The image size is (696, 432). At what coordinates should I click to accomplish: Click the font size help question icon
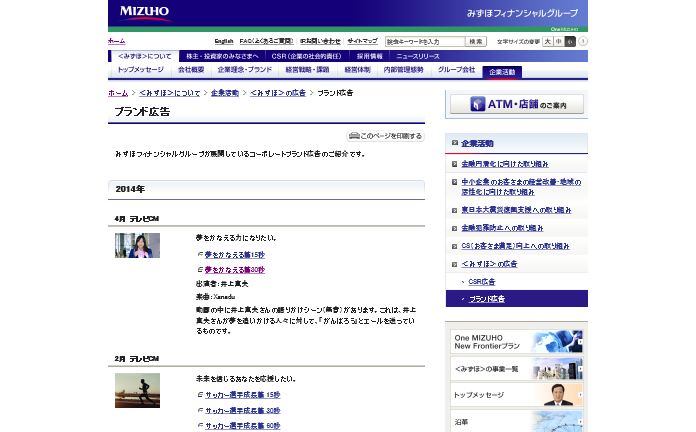(x=583, y=41)
